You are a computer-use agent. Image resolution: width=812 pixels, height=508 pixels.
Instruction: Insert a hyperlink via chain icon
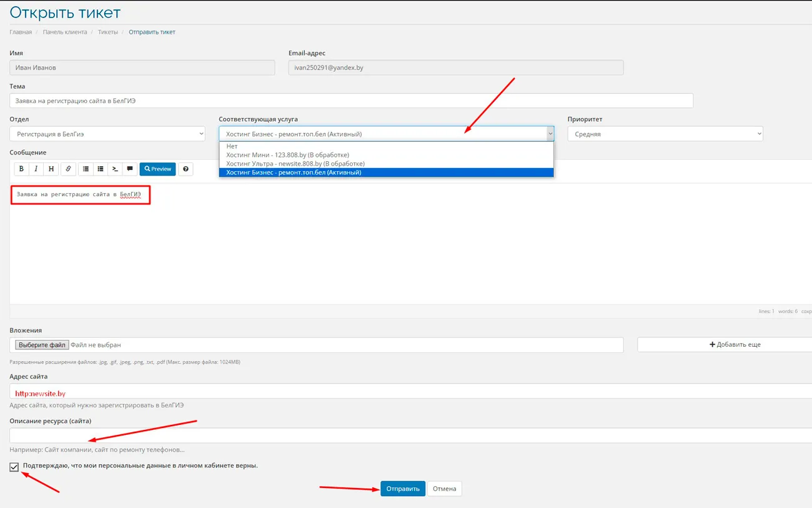click(68, 169)
